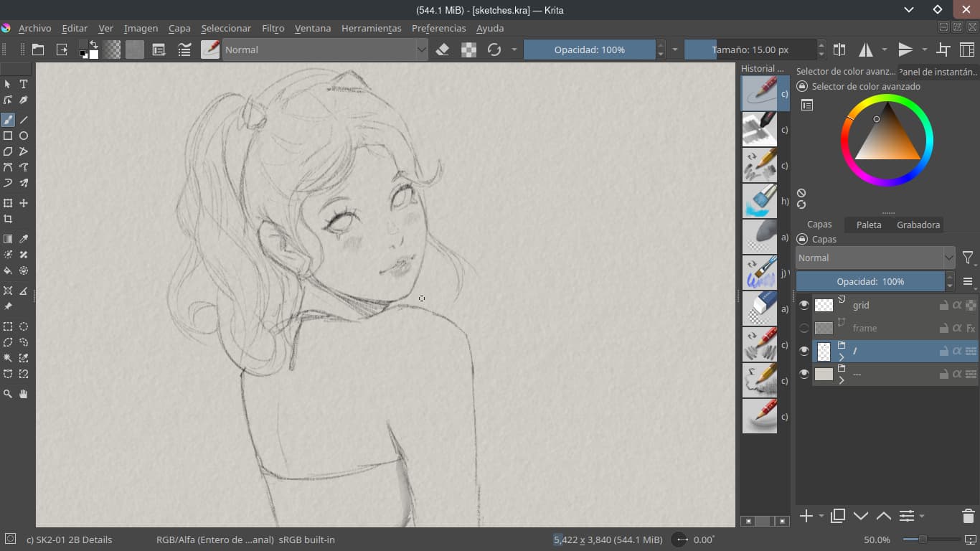980x551 pixels.
Task: Activate the Pan hand tool
Action: (24, 394)
